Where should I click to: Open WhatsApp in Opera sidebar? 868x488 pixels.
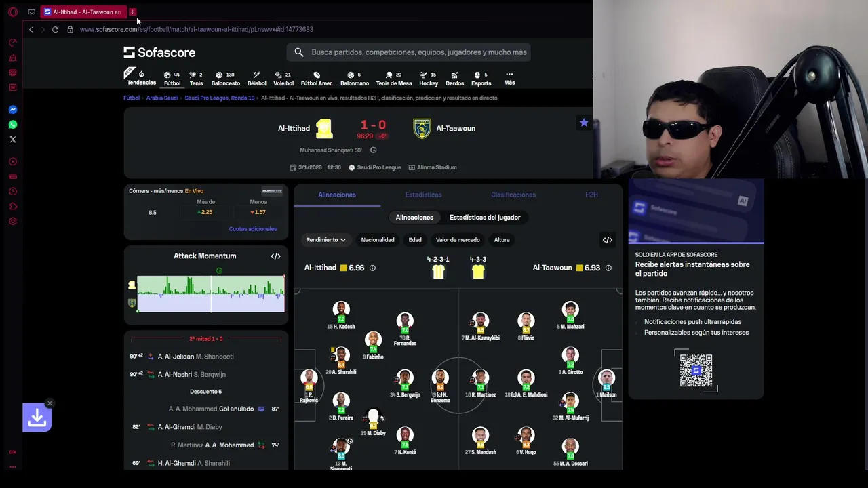[x=12, y=125]
